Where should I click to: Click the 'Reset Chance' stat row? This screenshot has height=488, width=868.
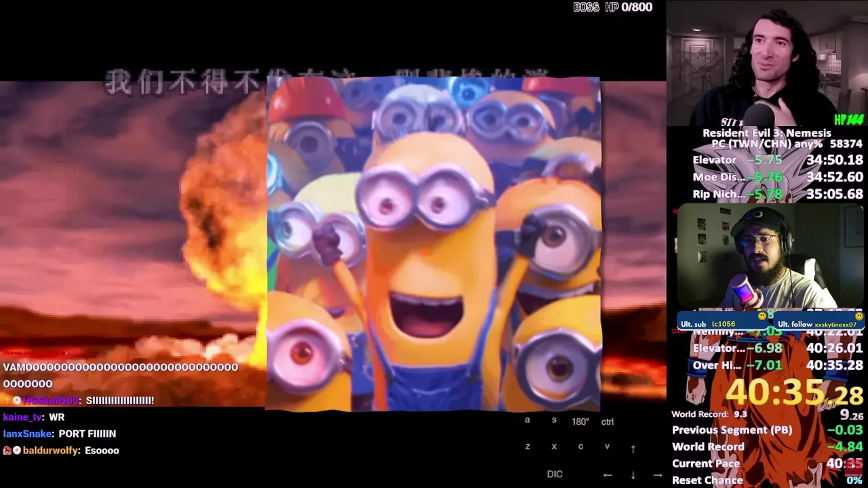coord(768,480)
